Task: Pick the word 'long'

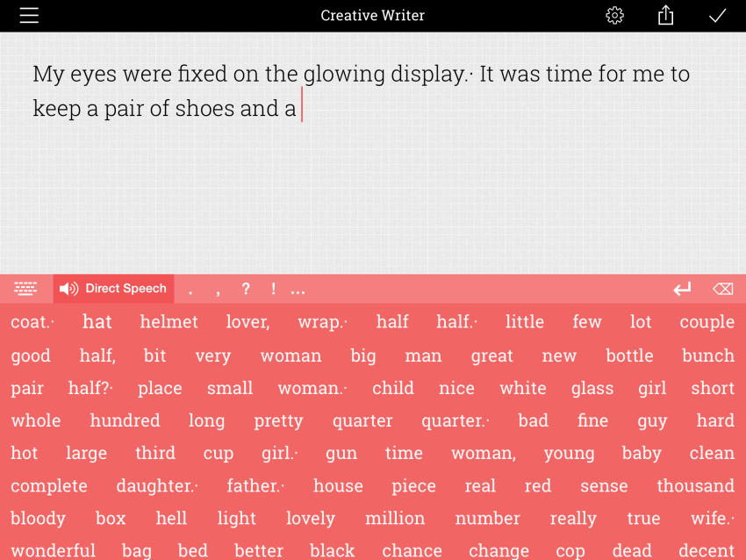Action: [x=206, y=421]
